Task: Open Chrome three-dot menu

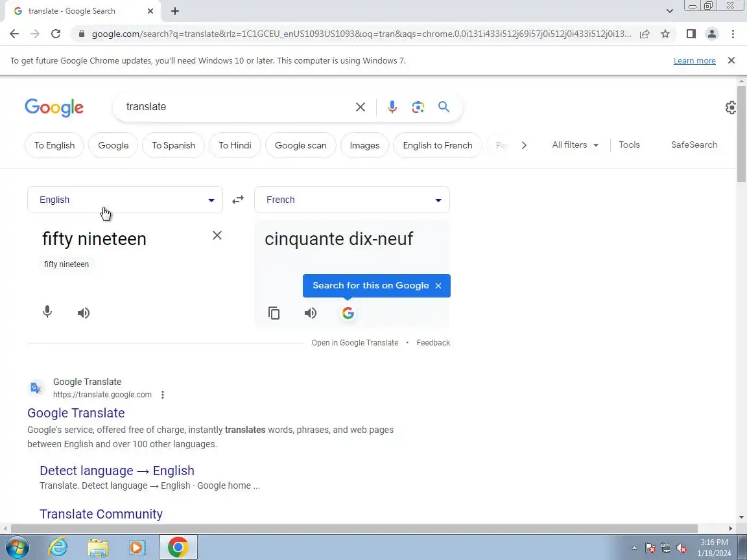Action: pos(733,34)
